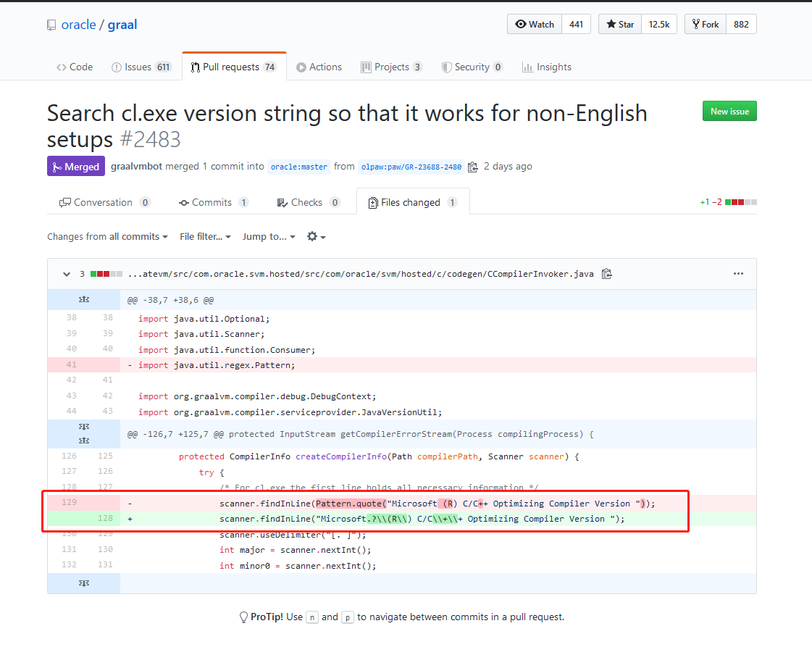Screen dimensions: 812x647
Task: Open the CCompilerInvoker.java file path link
Action: (361, 274)
